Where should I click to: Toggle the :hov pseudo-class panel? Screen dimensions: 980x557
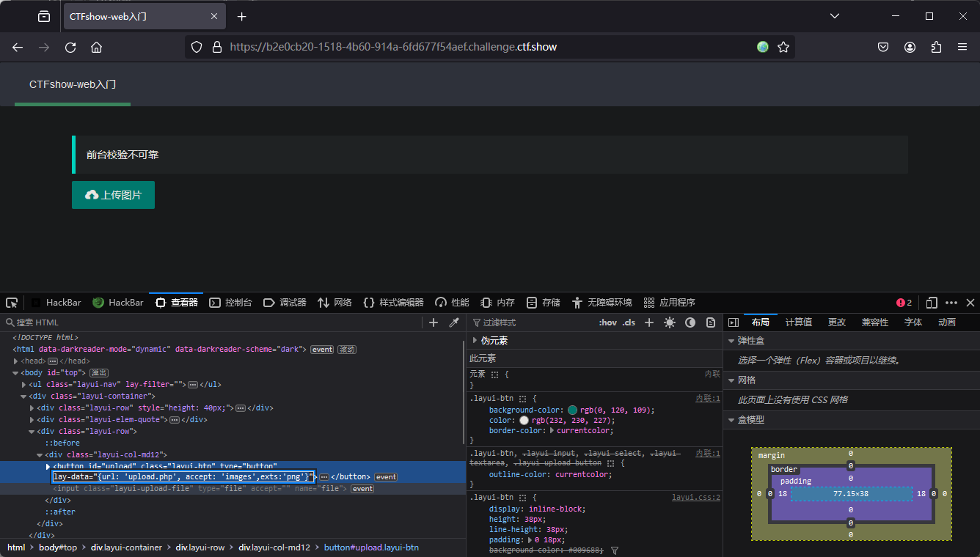tap(607, 322)
